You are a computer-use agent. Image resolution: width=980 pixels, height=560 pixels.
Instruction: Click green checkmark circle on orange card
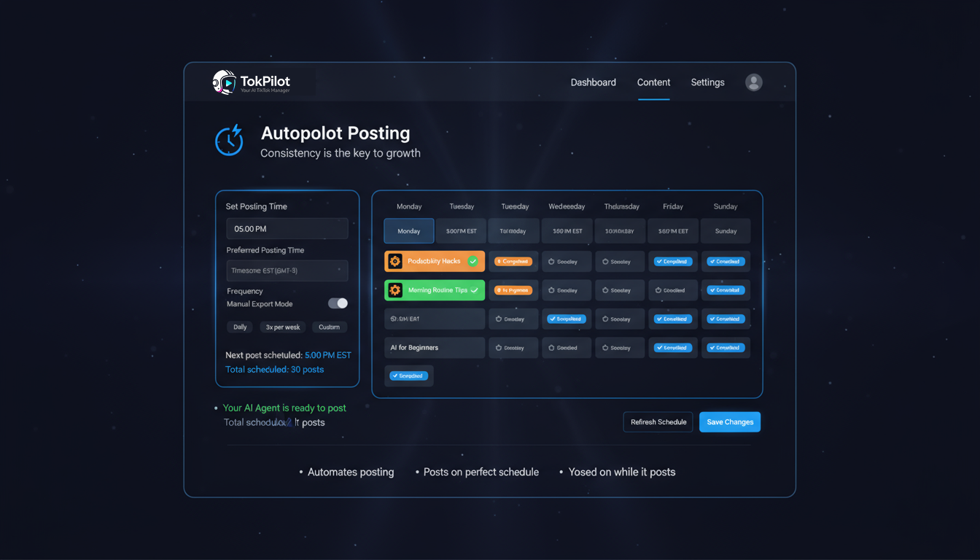(x=472, y=261)
